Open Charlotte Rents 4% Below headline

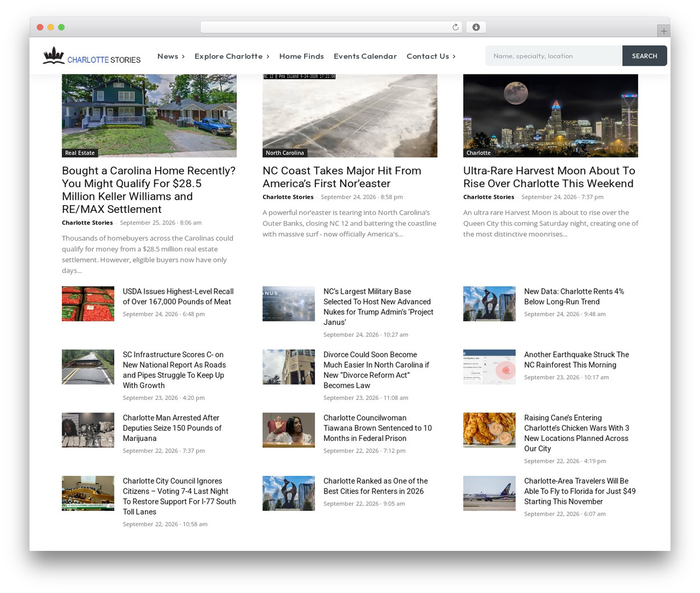(574, 296)
